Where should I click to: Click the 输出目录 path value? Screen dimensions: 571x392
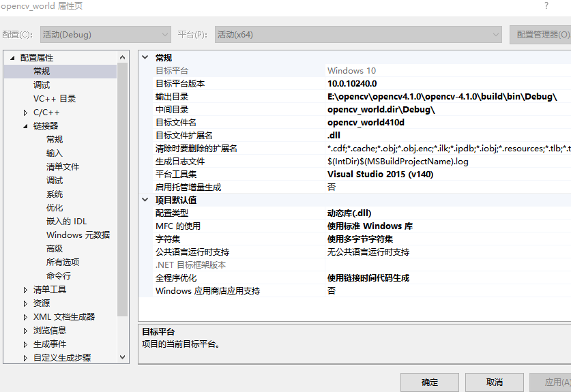pyautogui.click(x=442, y=96)
